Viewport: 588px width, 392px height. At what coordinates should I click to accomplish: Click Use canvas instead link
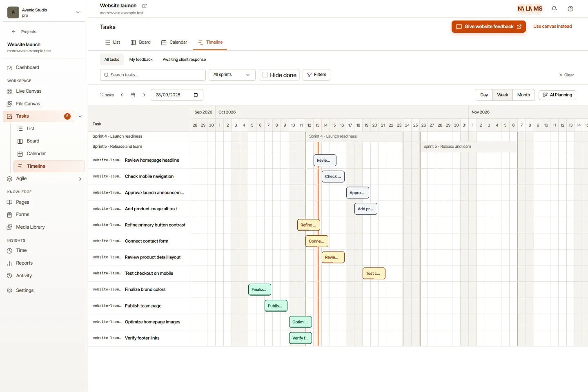(552, 27)
